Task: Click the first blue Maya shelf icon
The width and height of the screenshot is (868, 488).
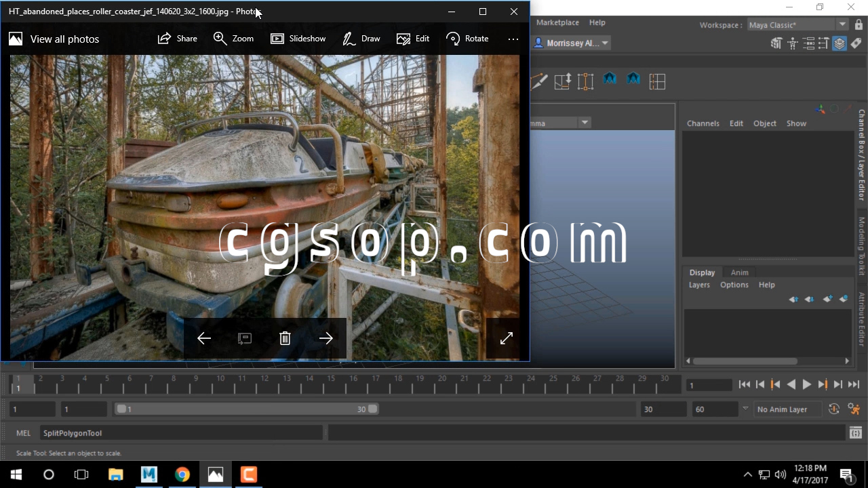Action: (x=610, y=80)
